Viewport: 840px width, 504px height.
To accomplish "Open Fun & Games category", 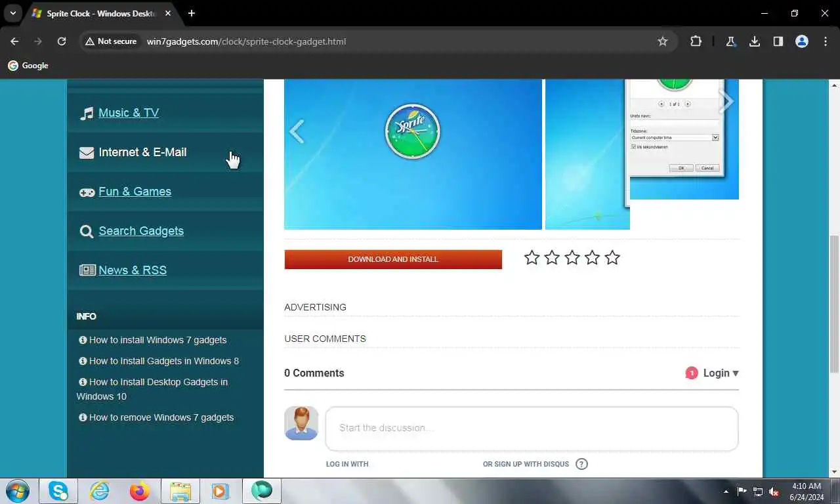I will coord(135,192).
